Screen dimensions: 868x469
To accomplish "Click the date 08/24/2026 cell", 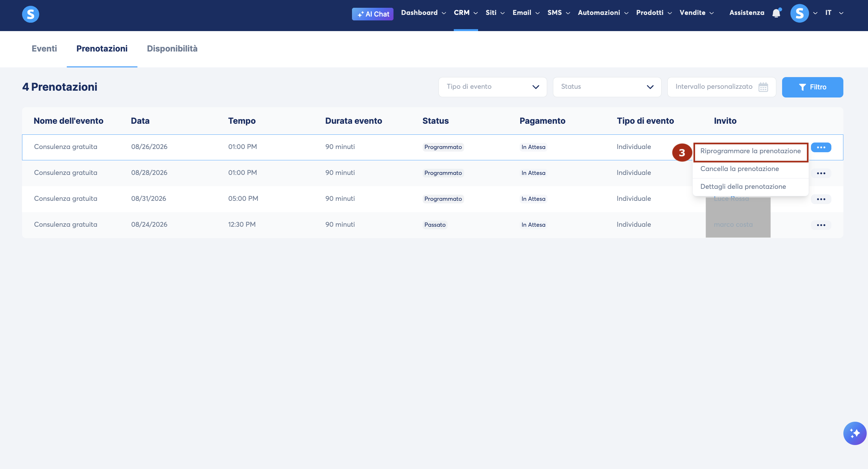I will coord(149,224).
